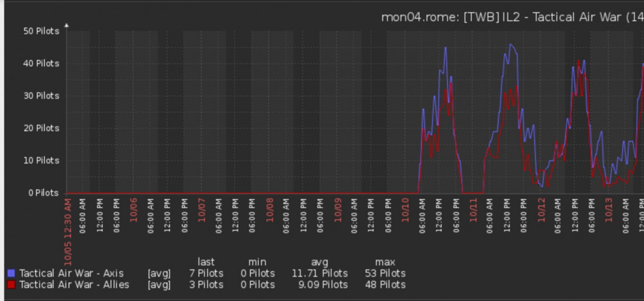Click the 10/12 date marker on axis
Image resolution: width=644 pixels, height=301 pixels.
coord(542,211)
